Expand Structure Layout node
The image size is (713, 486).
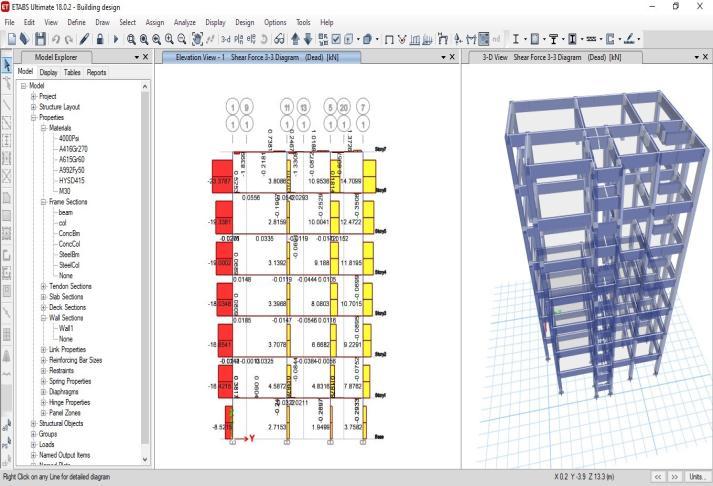pyautogui.click(x=34, y=107)
